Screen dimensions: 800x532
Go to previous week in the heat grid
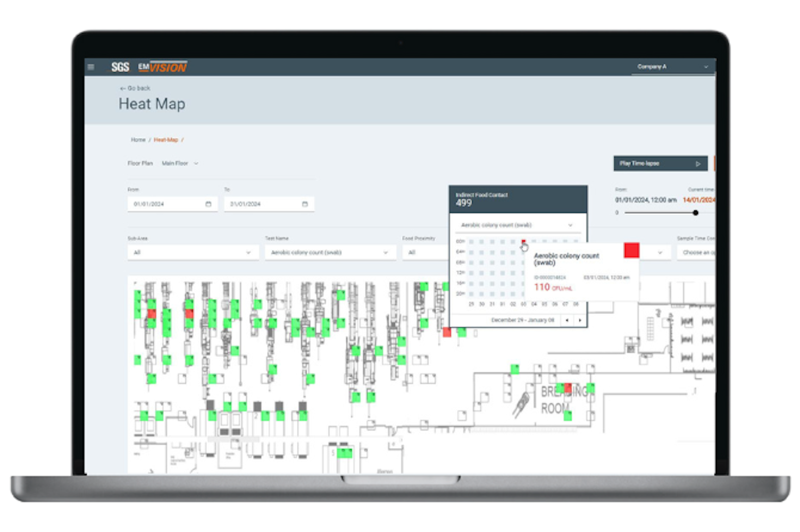pyautogui.click(x=566, y=320)
